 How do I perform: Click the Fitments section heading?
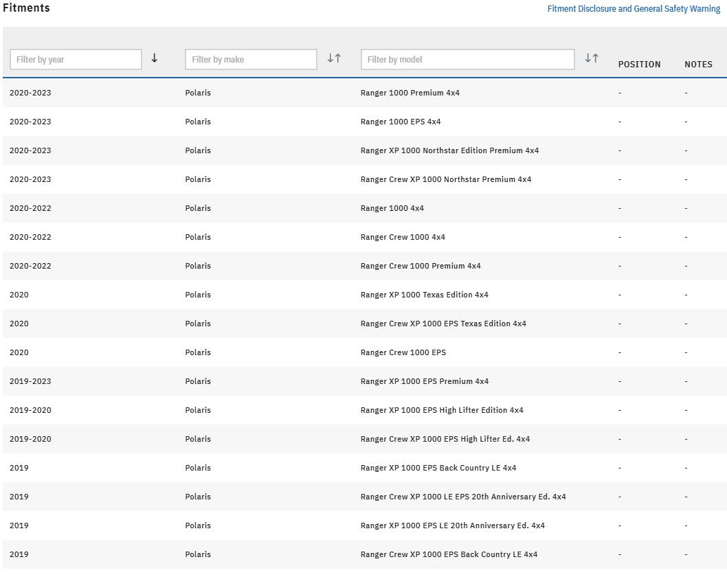(26, 8)
